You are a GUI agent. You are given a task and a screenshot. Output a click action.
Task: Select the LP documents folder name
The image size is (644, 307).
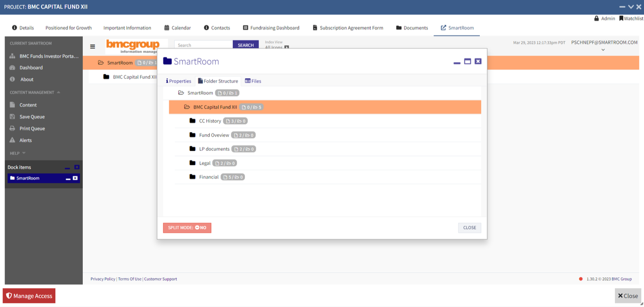click(x=214, y=149)
